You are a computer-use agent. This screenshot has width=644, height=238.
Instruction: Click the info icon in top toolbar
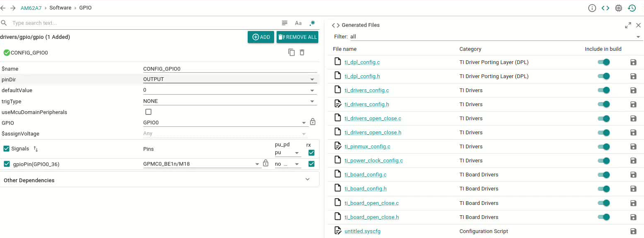point(592,8)
